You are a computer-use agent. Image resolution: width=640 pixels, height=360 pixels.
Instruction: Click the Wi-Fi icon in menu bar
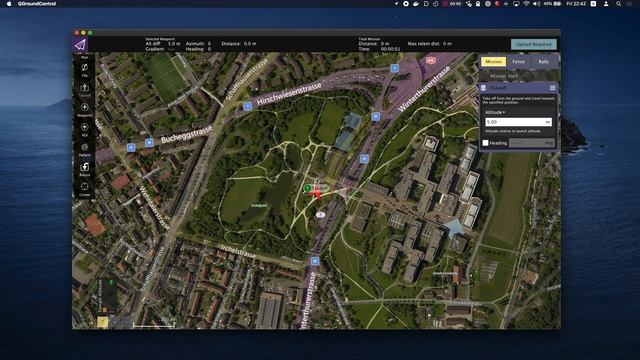pos(526,4)
